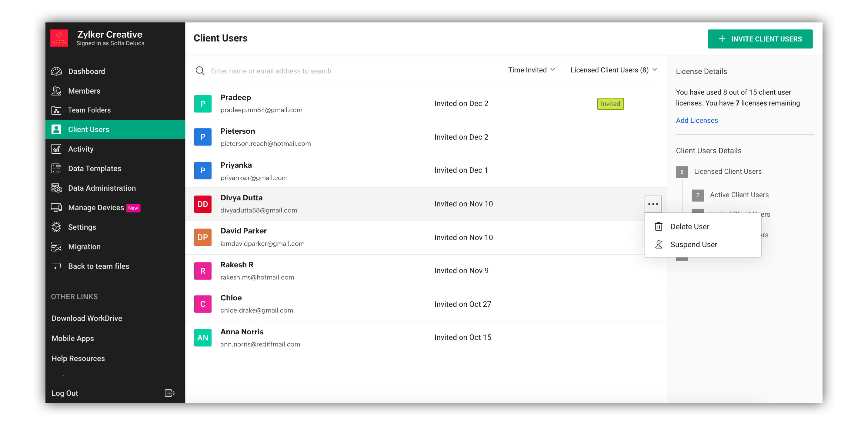Click the Add Licenses link
Image resolution: width=868 pixels, height=425 pixels.
pyautogui.click(x=696, y=120)
